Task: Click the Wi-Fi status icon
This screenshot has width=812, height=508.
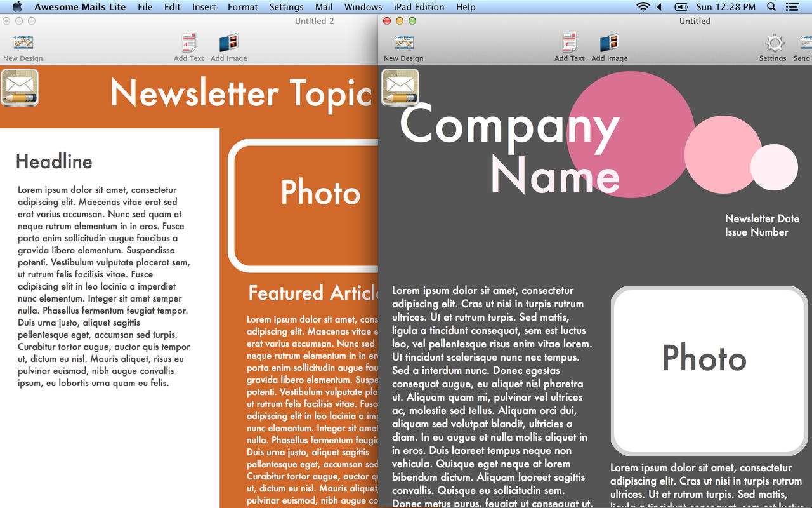Action: (x=643, y=7)
